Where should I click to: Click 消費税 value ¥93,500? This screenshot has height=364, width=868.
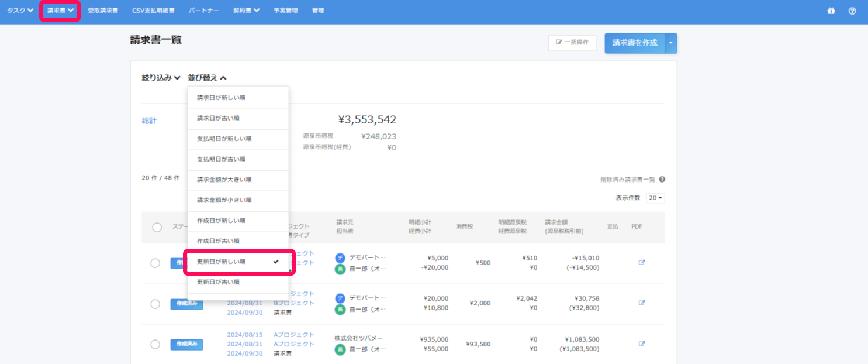pos(478,344)
